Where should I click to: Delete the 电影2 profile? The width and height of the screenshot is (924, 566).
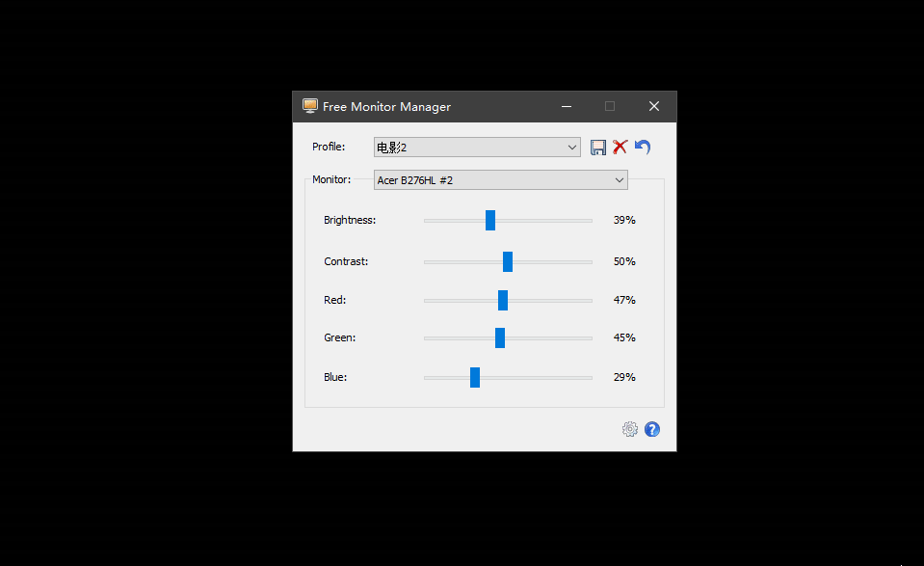click(620, 147)
